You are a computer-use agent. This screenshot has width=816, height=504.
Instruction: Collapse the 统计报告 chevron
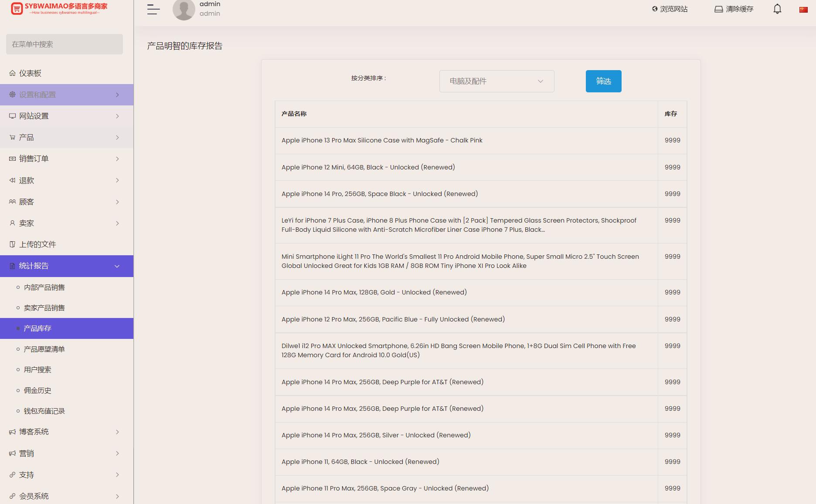coord(117,266)
